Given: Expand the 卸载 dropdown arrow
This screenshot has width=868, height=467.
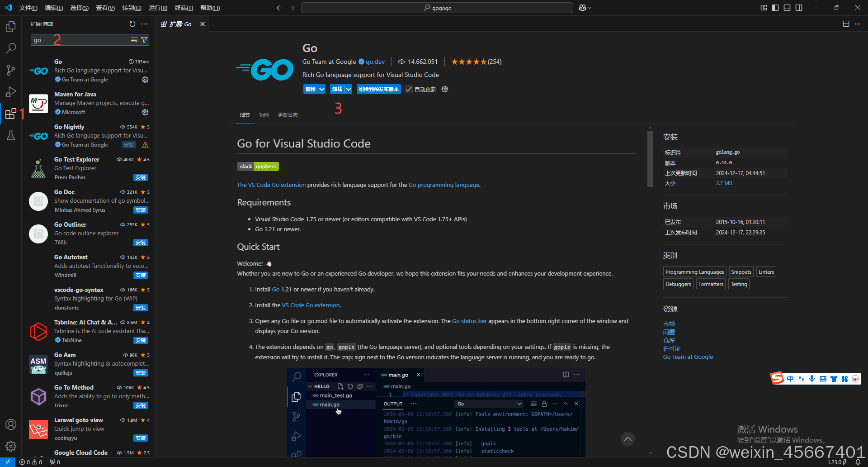Looking at the screenshot, I should tap(348, 89).
